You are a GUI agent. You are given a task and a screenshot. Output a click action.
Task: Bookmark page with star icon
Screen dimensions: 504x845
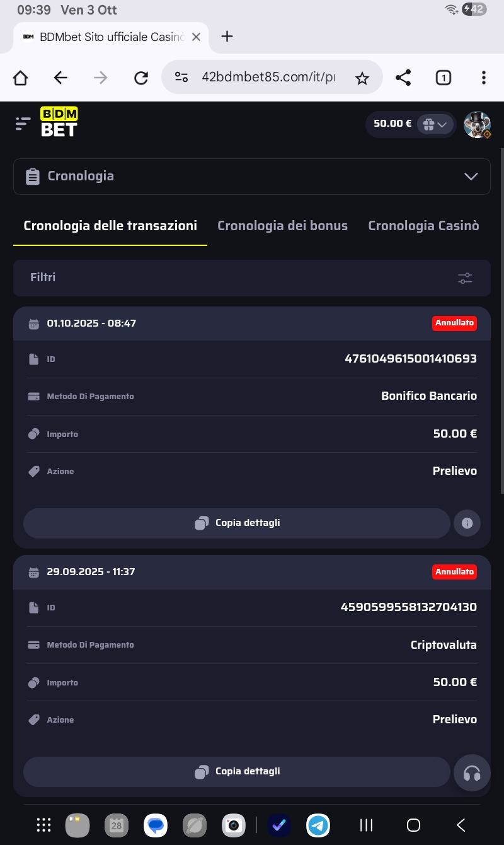tap(362, 78)
